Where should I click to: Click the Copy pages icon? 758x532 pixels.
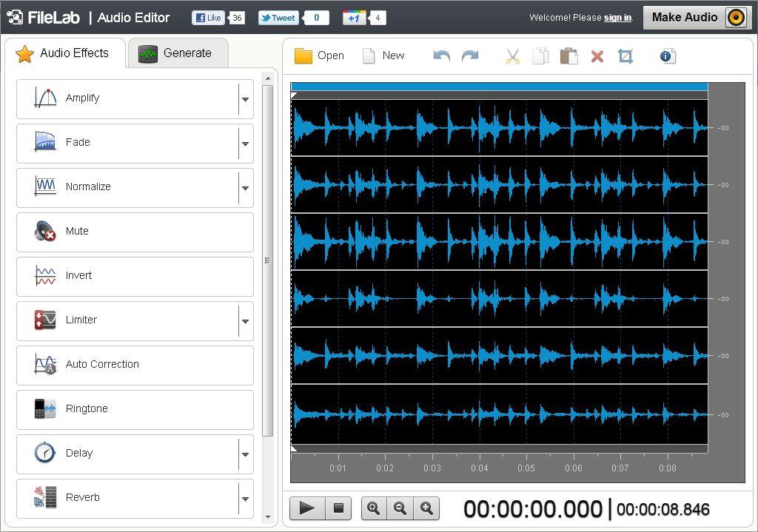[540, 56]
